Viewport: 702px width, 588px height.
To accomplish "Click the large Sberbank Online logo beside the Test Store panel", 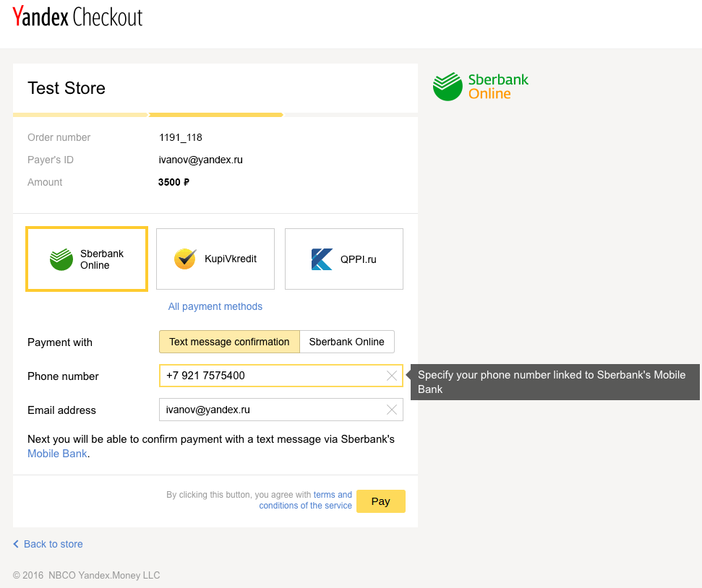I will pos(480,87).
